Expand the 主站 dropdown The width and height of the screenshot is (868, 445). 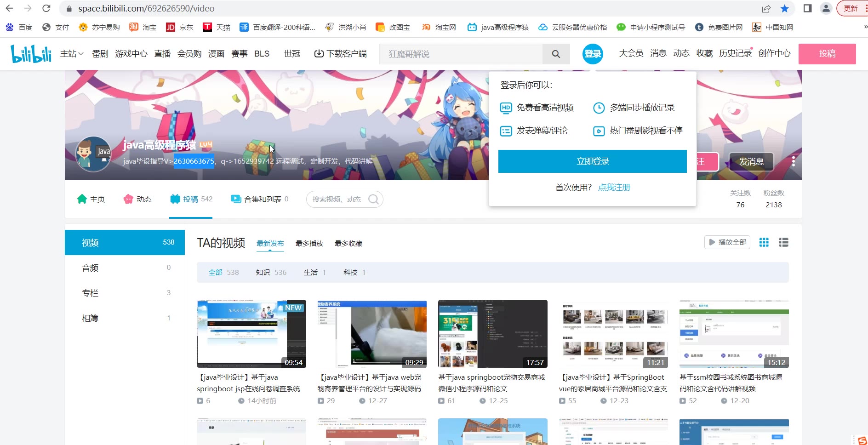click(72, 54)
